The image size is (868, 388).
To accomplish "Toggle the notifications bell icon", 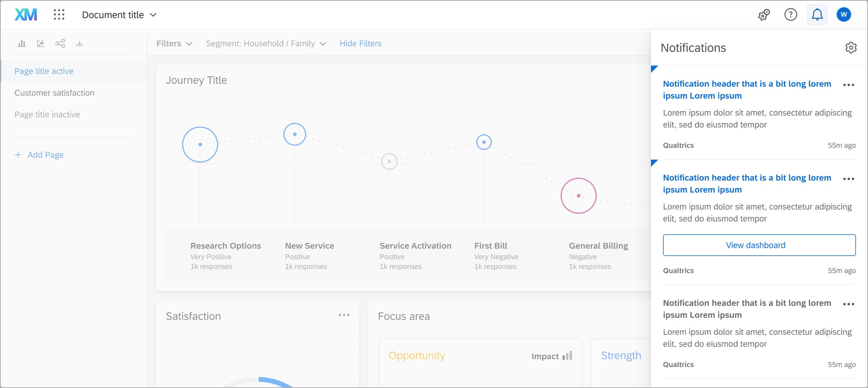I will pos(817,15).
